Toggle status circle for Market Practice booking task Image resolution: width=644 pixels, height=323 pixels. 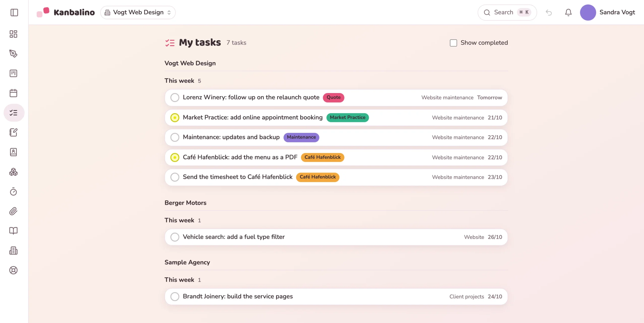175,117
